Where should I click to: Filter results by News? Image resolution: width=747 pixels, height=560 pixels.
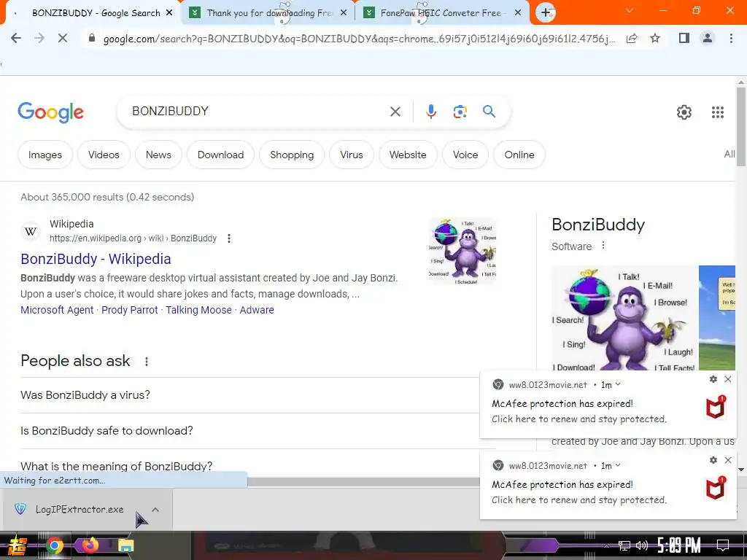point(158,155)
